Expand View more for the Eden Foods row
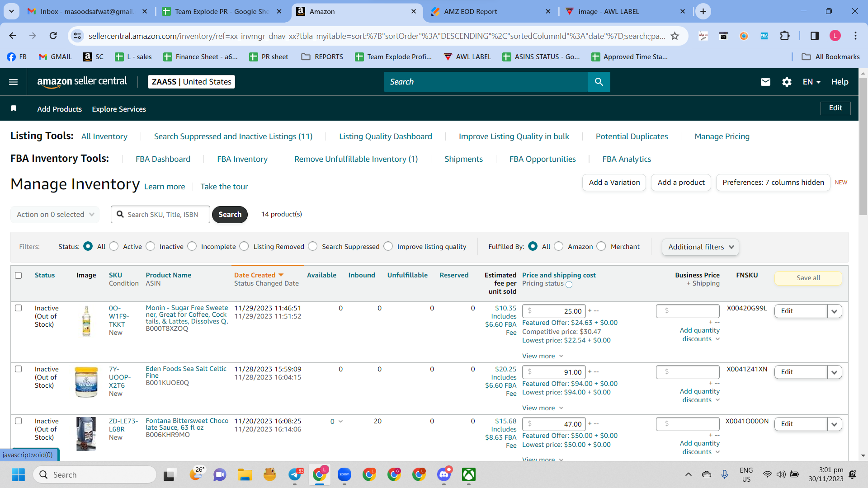 [542, 408]
